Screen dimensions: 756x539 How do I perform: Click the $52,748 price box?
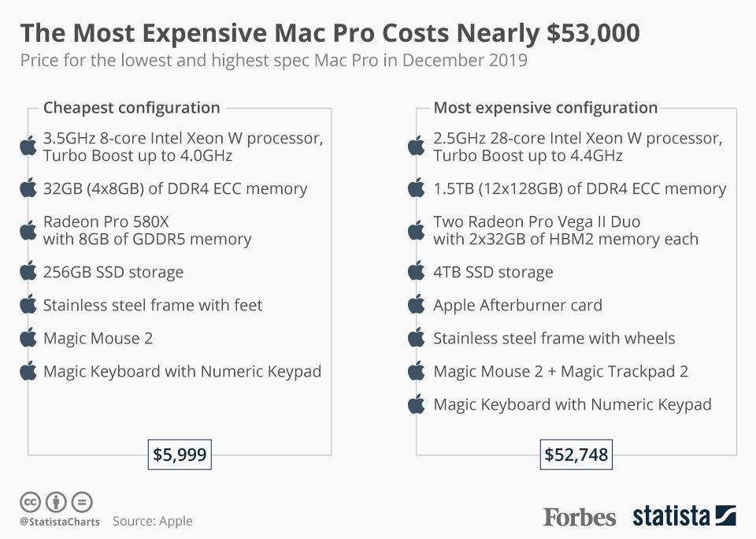pos(576,455)
